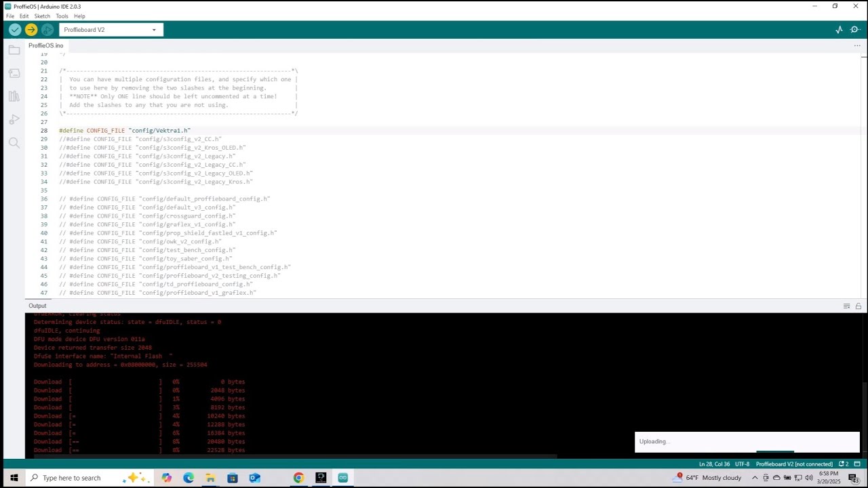
Task: Click the s3config_v2_Kros_OLED.h line
Action: point(153,148)
